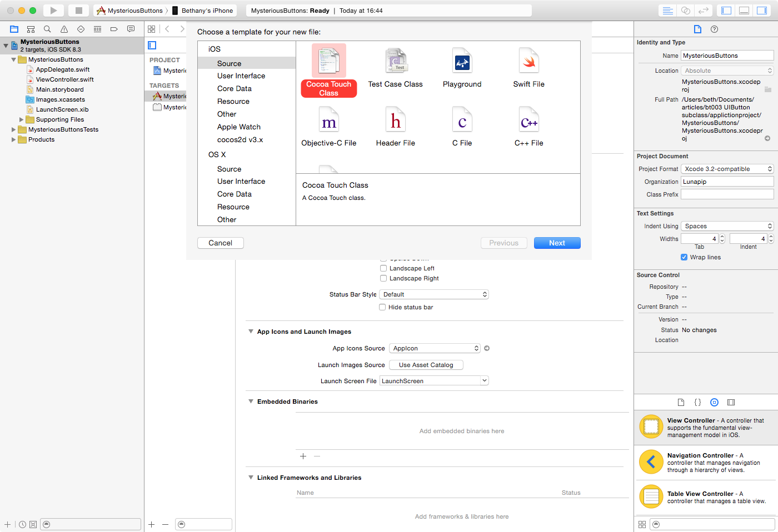Switch to the Standard editor

click(668, 11)
